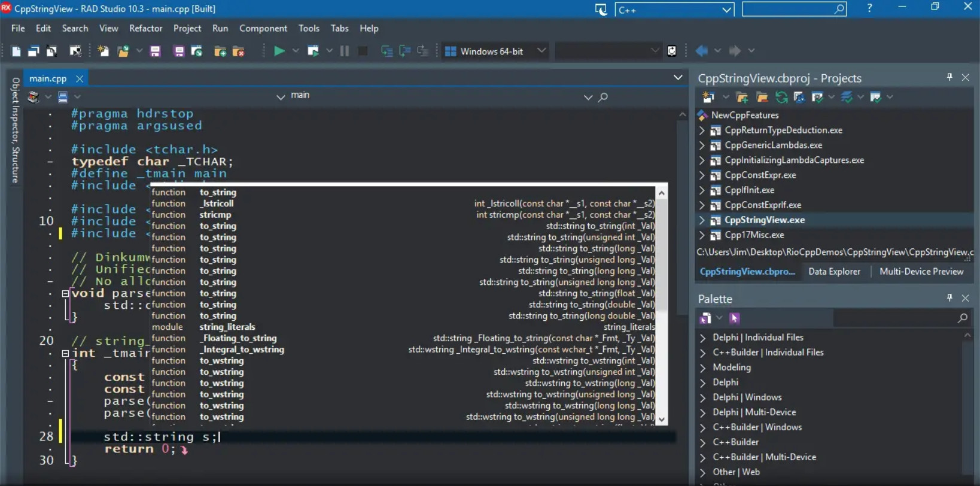The width and height of the screenshot is (980, 486).
Task: Expand the CppStringView.exe project node
Action: pos(702,220)
